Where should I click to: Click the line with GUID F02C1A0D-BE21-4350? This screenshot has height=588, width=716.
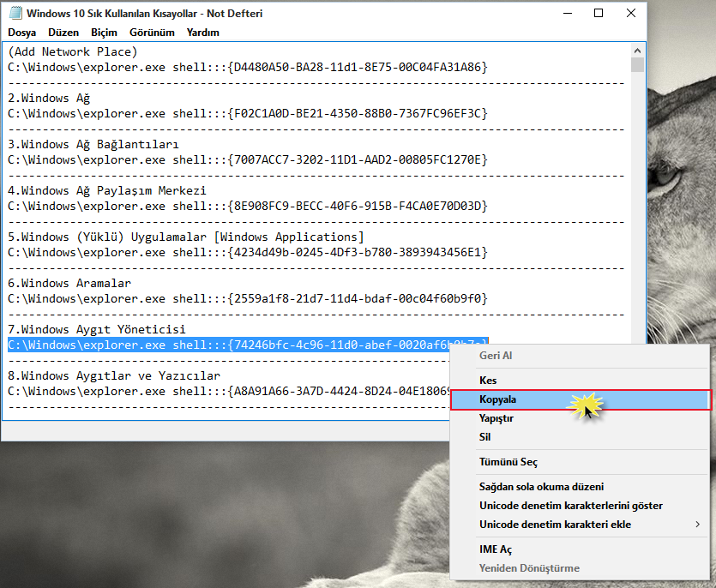coord(248,113)
